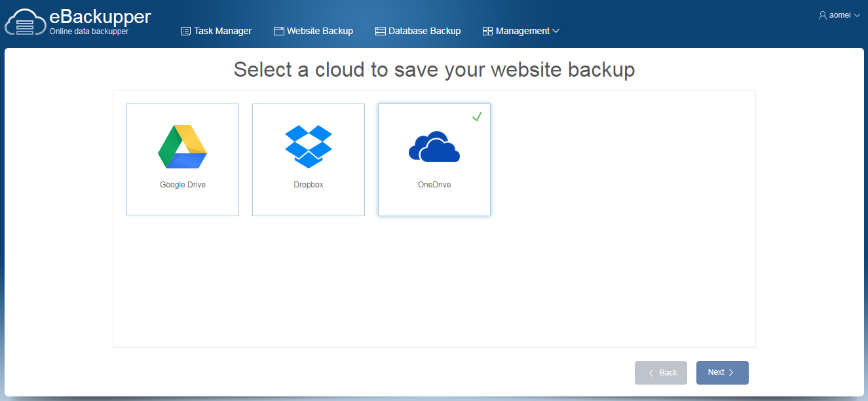Select the Dropbox label text

click(x=309, y=185)
